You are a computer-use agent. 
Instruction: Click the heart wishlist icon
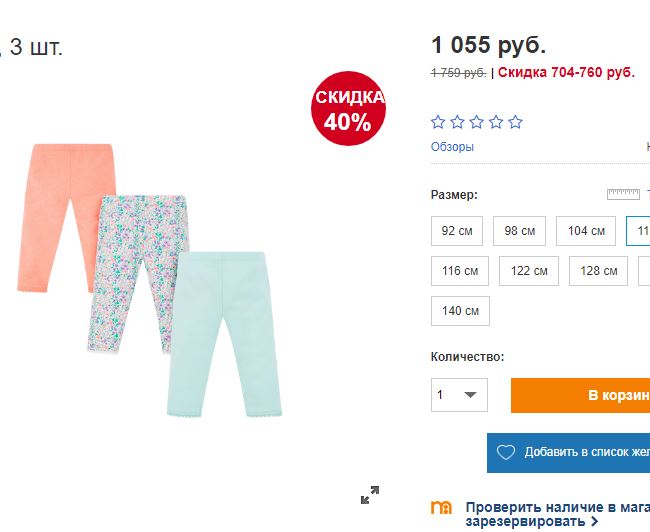coord(506,452)
